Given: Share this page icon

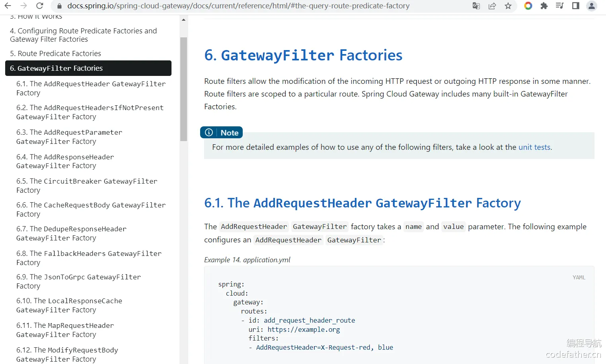Looking at the screenshot, I should coord(492,6).
